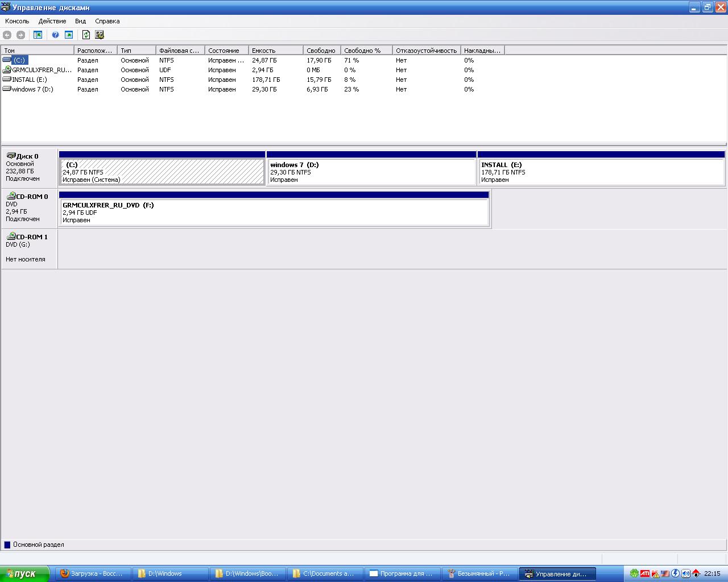This screenshot has height=582, width=728.
Task: Switch to the Программа для ... taskbar button
Action: click(402, 573)
